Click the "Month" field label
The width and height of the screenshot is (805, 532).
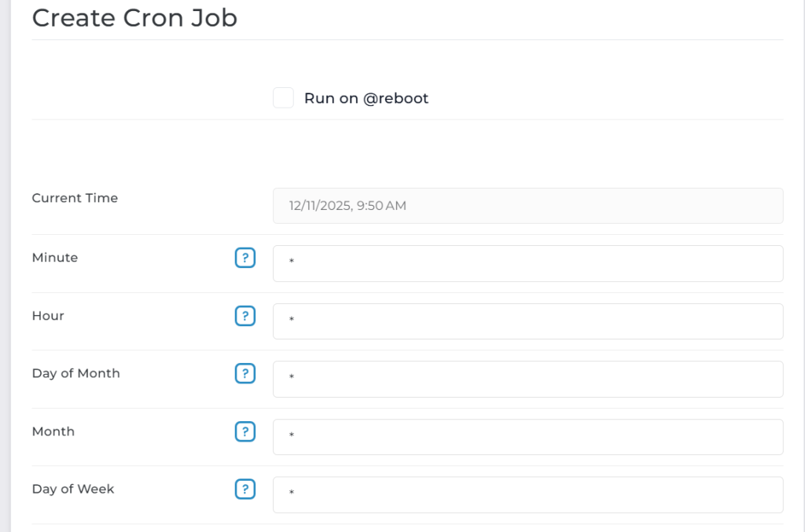(x=53, y=431)
